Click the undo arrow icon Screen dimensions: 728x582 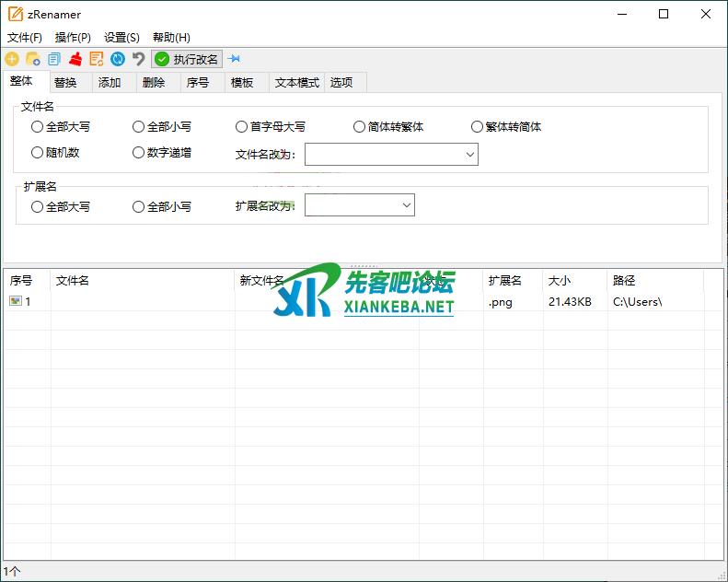tap(139, 59)
